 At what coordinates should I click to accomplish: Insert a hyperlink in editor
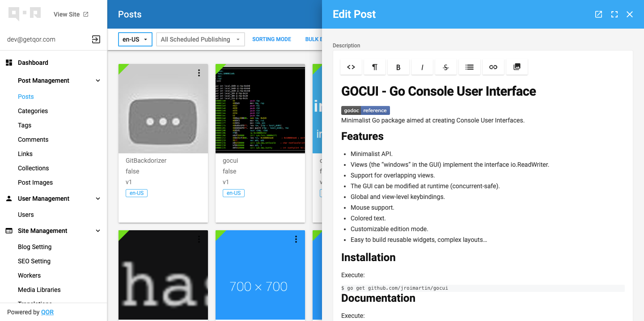coord(493,67)
